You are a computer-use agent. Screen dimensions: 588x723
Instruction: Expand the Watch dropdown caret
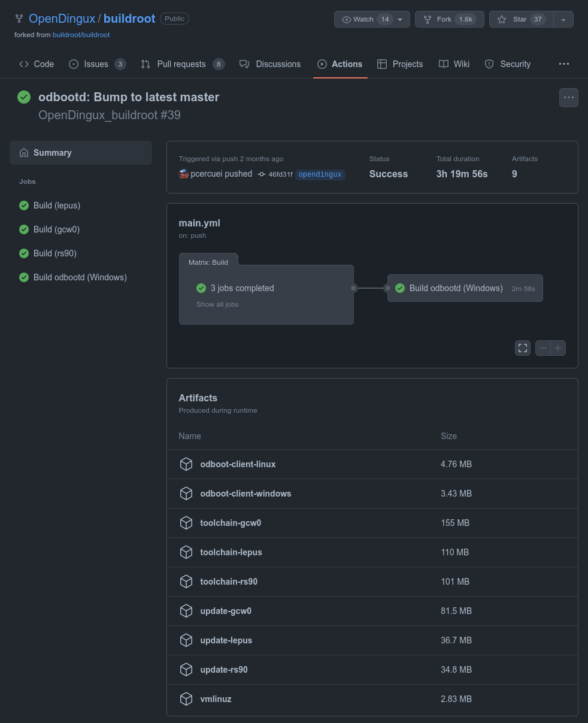click(x=400, y=19)
